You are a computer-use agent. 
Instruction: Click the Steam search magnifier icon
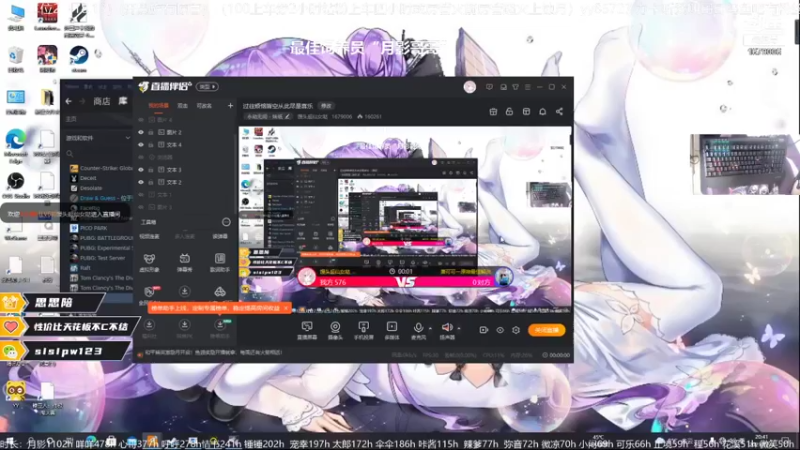pyautogui.click(x=70, y=154)
